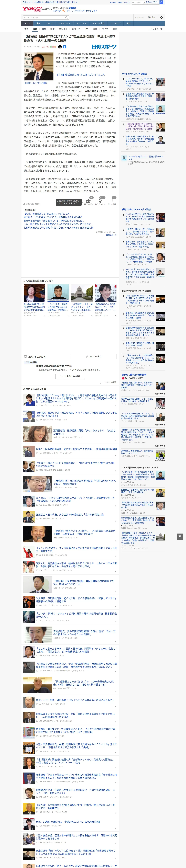The image size is (186, 868).
Task: Open the 国際 category
Action: [44, 29]
